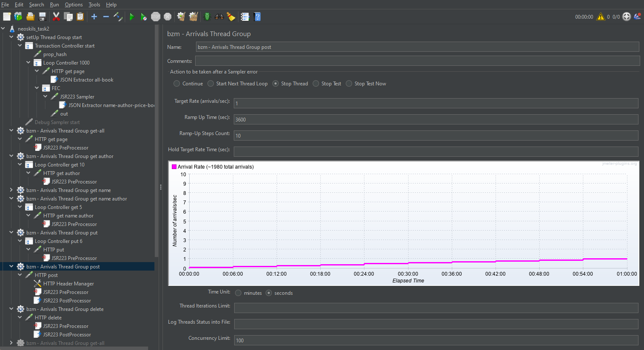Screen dimensions: 644x350
Task: Open the Run menu
Action: (x=54, y=5)
